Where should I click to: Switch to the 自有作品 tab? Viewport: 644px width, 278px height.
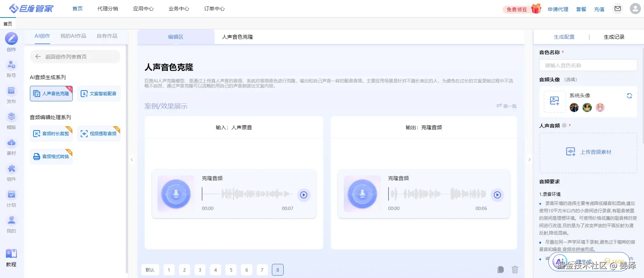click(x=107, y=36)
